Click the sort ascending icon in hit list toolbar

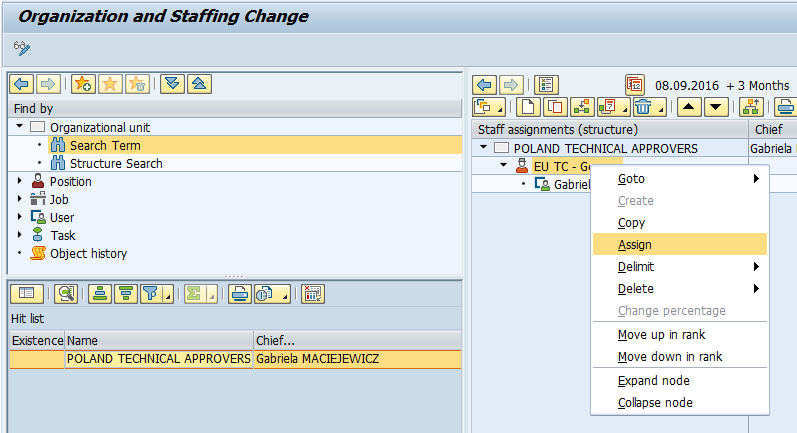[x=100, y=294]
